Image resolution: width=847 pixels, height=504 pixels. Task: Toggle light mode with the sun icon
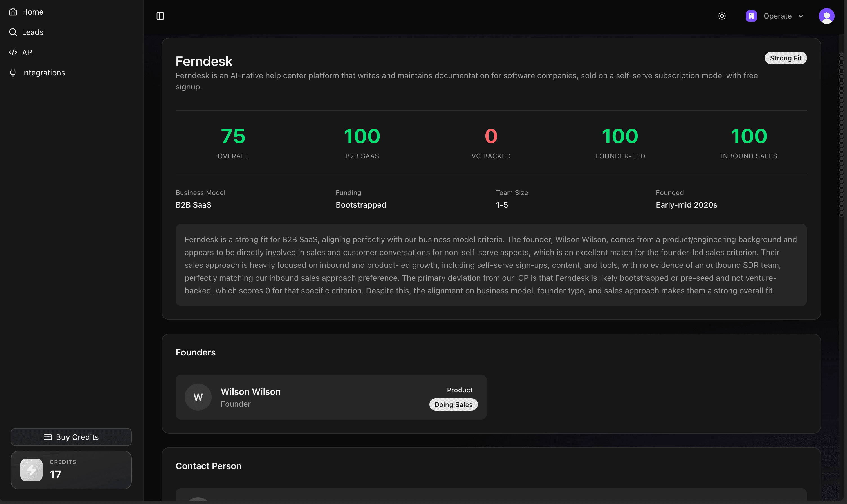(721, 16)
